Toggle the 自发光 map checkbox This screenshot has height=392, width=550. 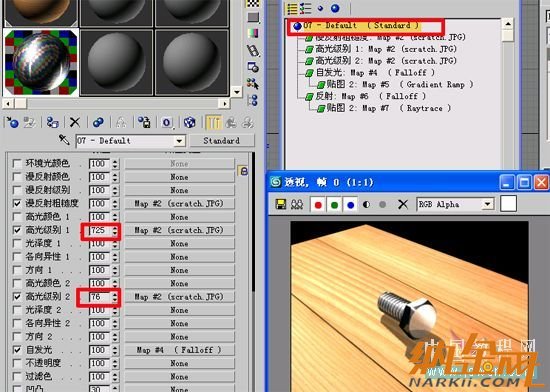[17, 350]
